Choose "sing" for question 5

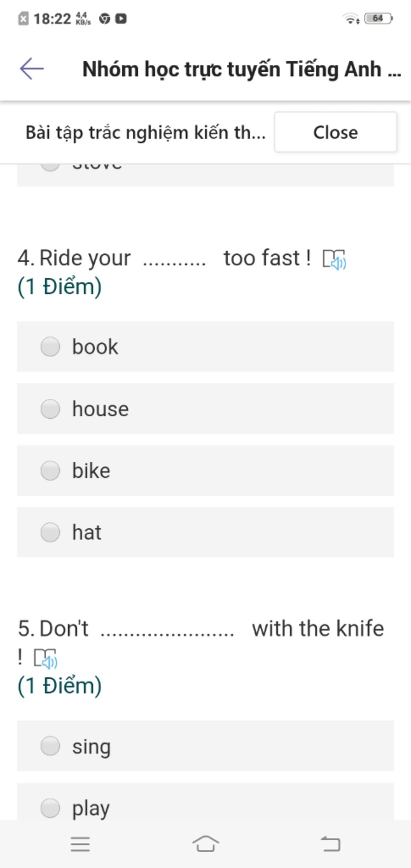(x=50, y=746)
